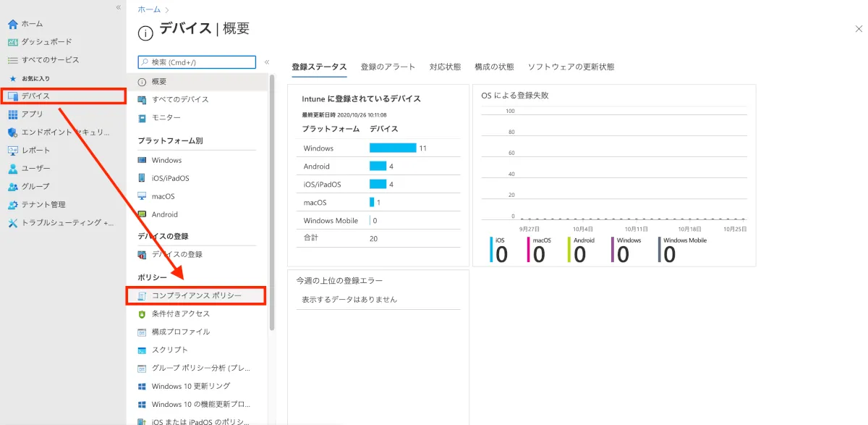The image size is (868, 425).
Task: Open the Users person icon
Action: coord(12,169)
